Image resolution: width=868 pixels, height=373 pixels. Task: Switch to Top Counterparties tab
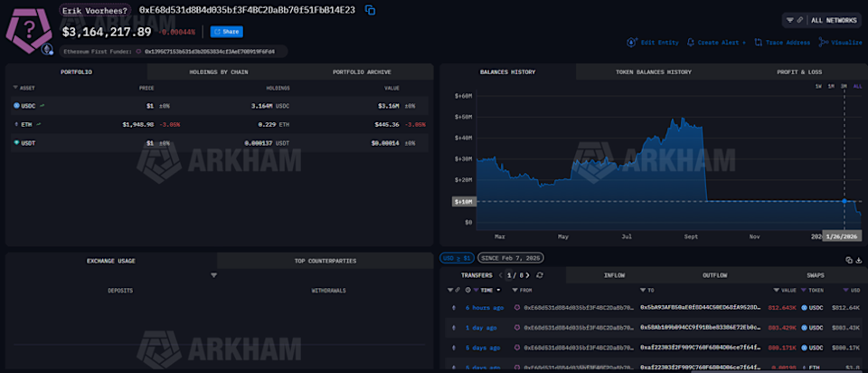(x=325, y=261)
